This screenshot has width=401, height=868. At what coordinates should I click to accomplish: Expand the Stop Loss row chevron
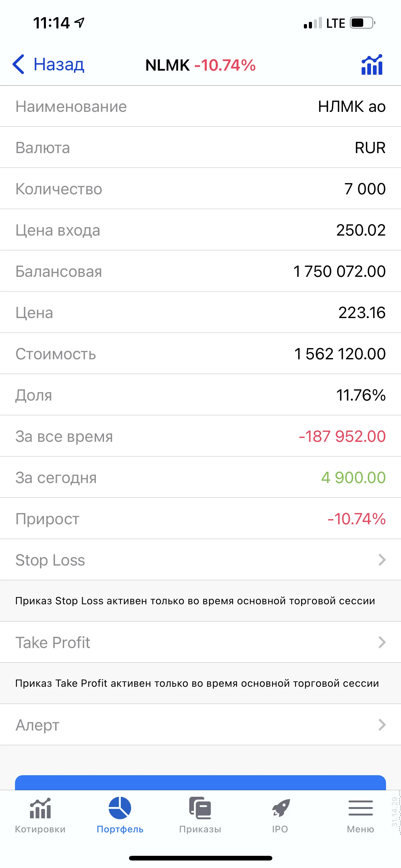click(382, 560)
